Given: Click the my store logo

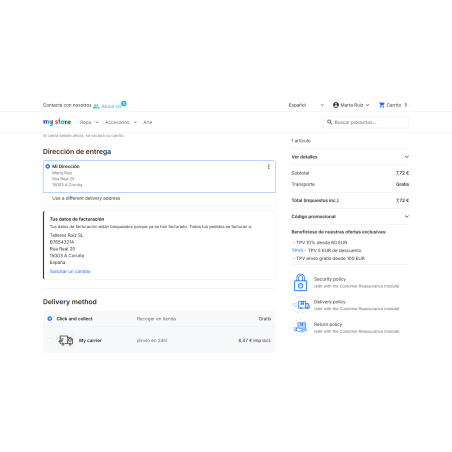Looking at the screenshot, I should (57, 122).
